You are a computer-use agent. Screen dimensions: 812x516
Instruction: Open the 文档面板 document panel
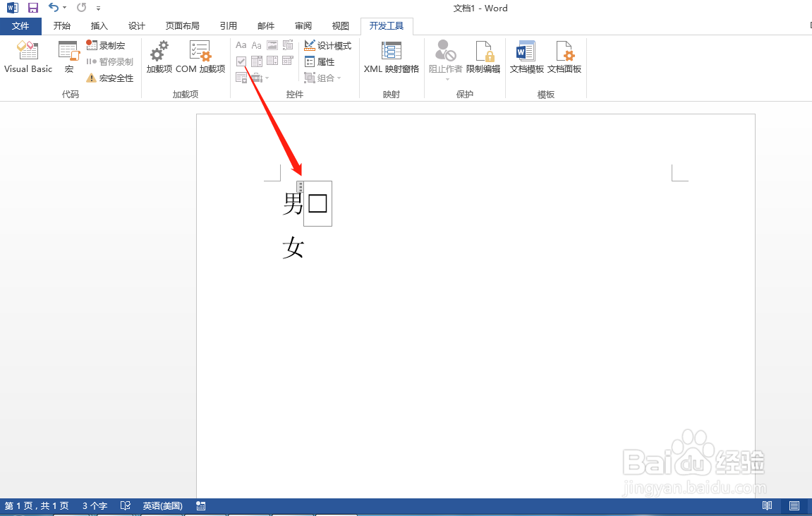pyautogui.click(x=564, y=57)
